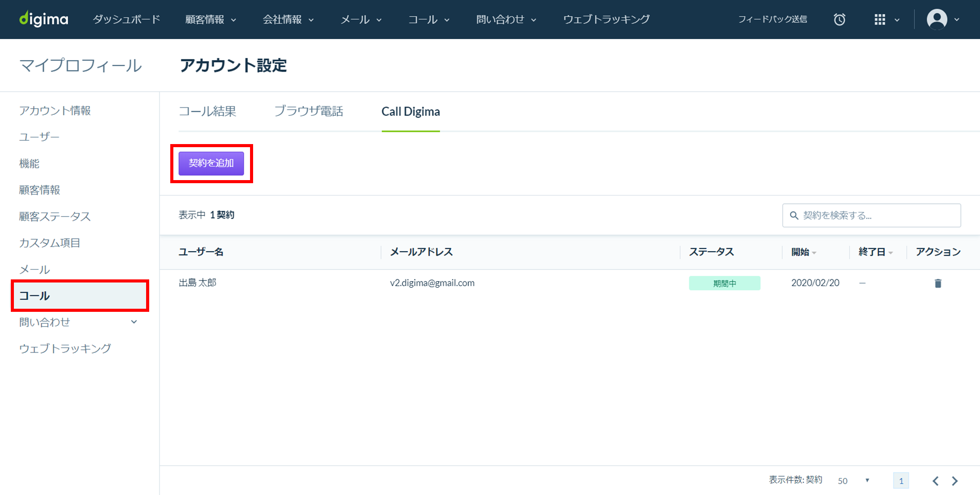The height and width of the screenshot is (495, 980).
Task: Click search magnifier icon in contract search
Action: [x=794, y=216]
